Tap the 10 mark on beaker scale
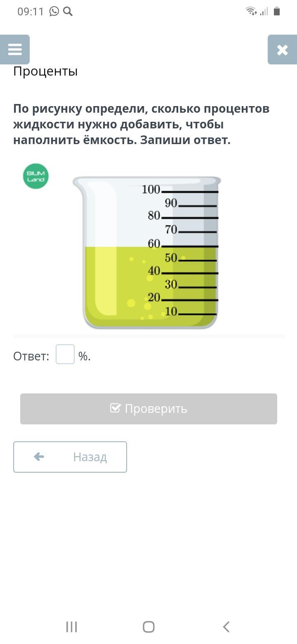Screen dimensions: 297x644 [171, 312]
